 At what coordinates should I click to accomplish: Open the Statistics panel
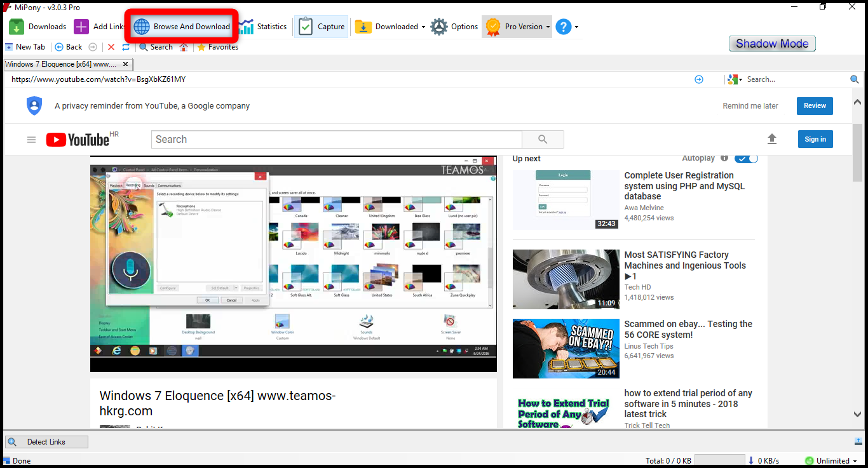click(262, 27)
